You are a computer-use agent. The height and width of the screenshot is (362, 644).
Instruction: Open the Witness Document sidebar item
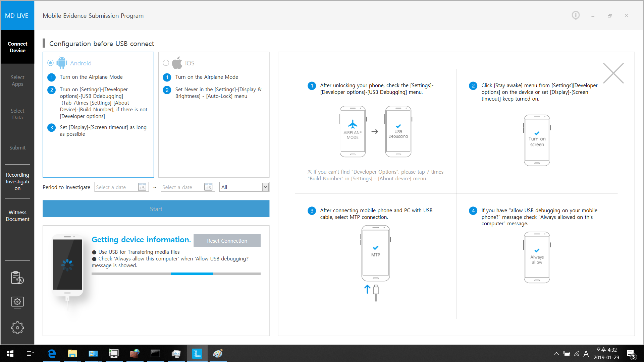pyautogui.click(x=17, y=216)
